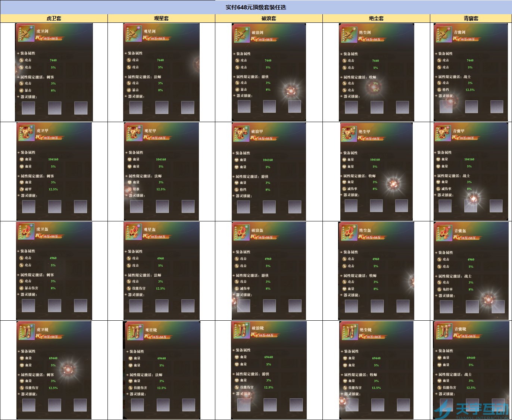Click the 绝尘剑 sword equipment icon

click(349, 34)
